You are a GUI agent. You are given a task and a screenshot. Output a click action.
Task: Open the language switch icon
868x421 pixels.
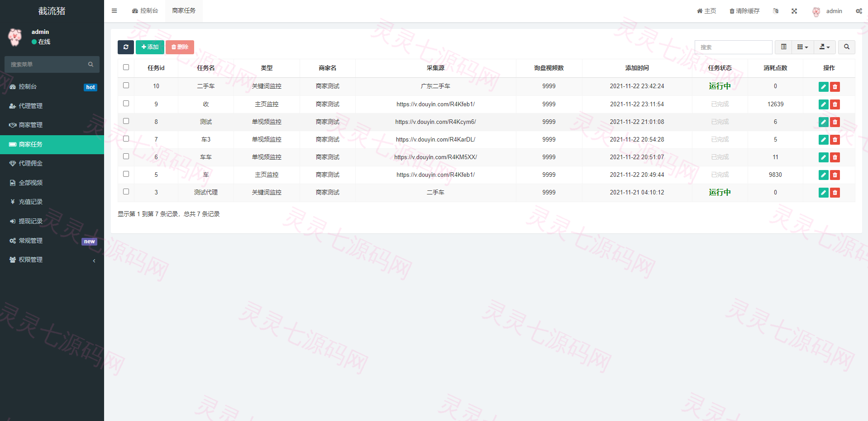click(x=776, y=11)
